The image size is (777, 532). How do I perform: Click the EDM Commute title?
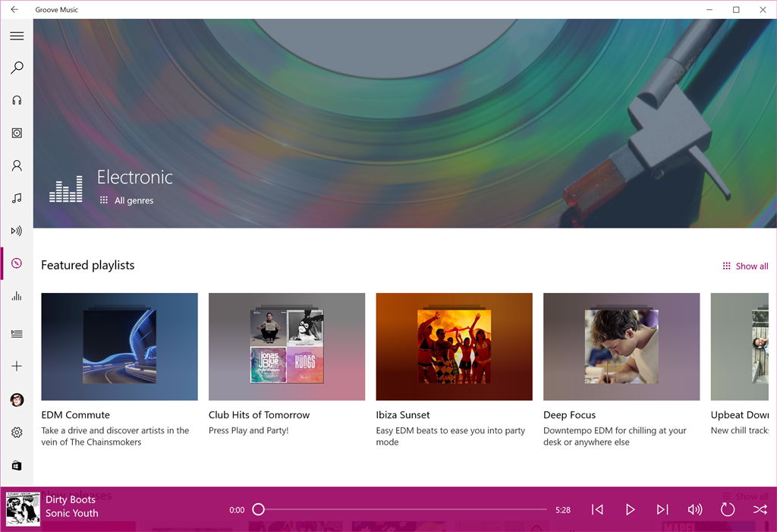click(75, 415)
